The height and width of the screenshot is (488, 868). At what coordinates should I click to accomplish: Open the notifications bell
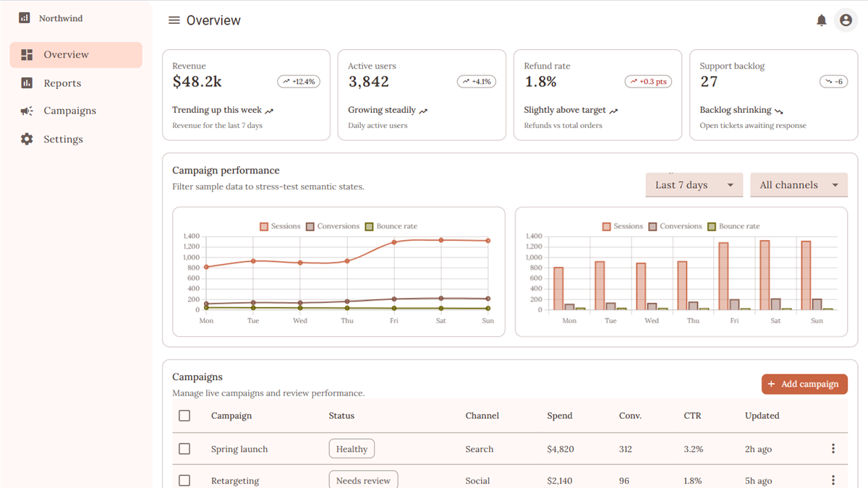tap(821, 20)
